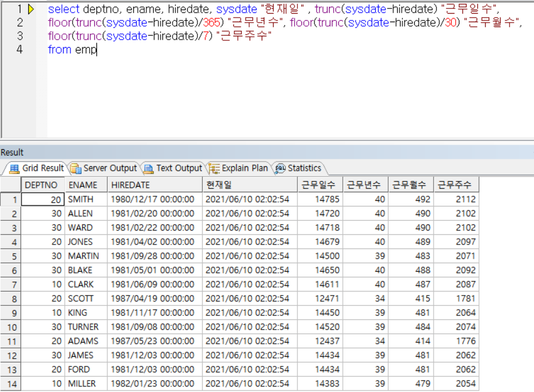Click the Statistics SQL icon
Image resolution: width=534 pixels, height=392 pixels.
[x=280, y=168]
